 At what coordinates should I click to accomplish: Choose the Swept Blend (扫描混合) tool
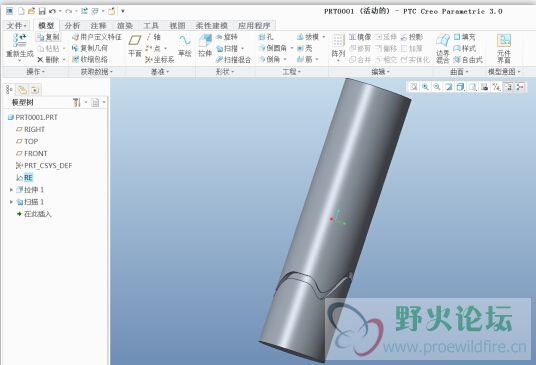234,60
